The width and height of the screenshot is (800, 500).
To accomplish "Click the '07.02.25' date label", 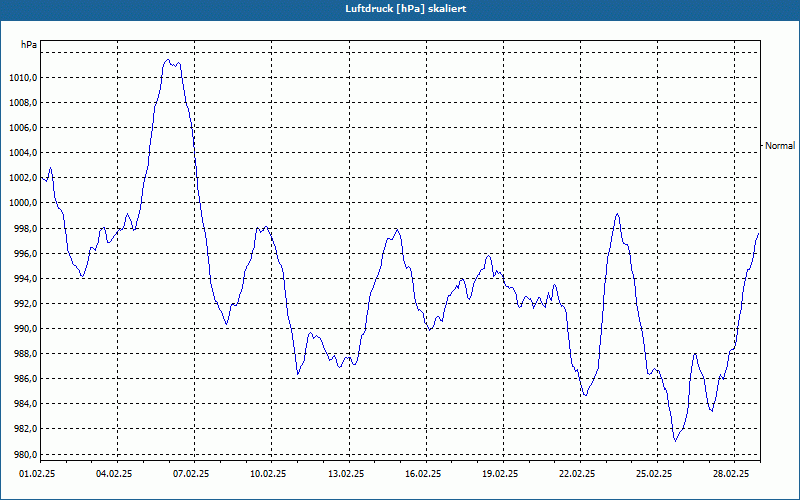I will point(191,473).
